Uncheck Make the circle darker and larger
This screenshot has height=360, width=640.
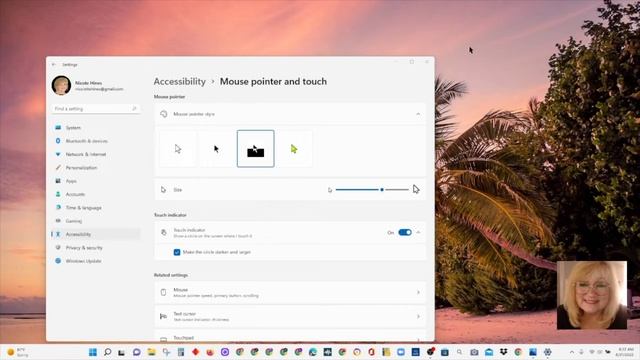coord(177,252)
